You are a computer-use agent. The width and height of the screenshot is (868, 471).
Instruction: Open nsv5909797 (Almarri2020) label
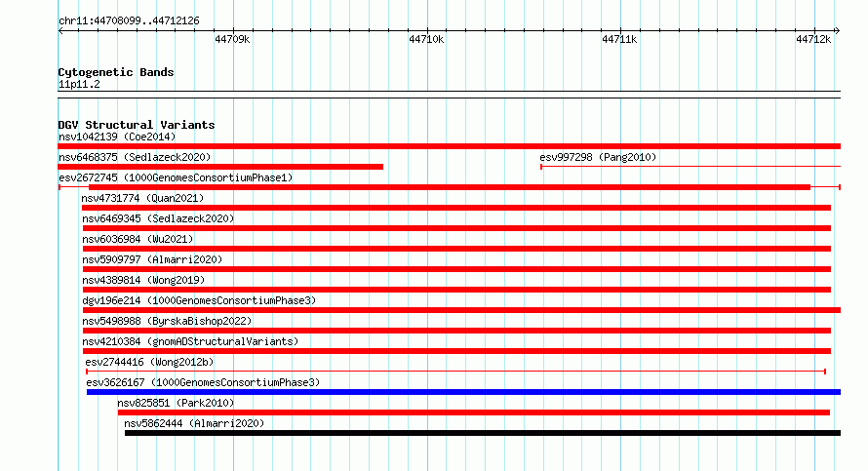pos(152,259)
